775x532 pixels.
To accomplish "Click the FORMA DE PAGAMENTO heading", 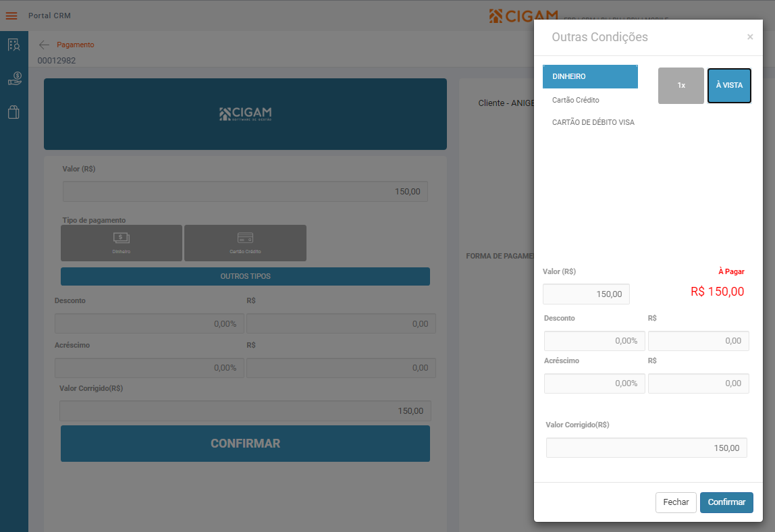I will click(x=500, y=256).
